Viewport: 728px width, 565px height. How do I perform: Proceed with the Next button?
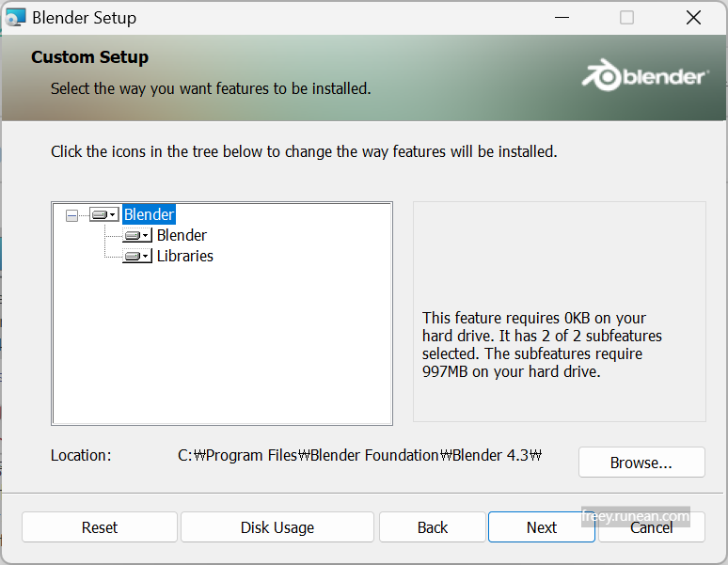coord(542,527)
